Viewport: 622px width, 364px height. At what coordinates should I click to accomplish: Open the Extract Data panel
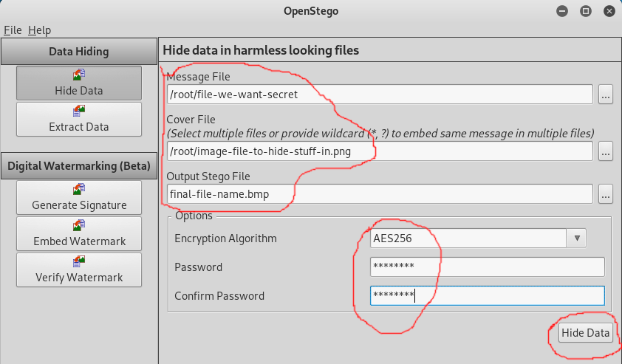(x=79, y=120)
